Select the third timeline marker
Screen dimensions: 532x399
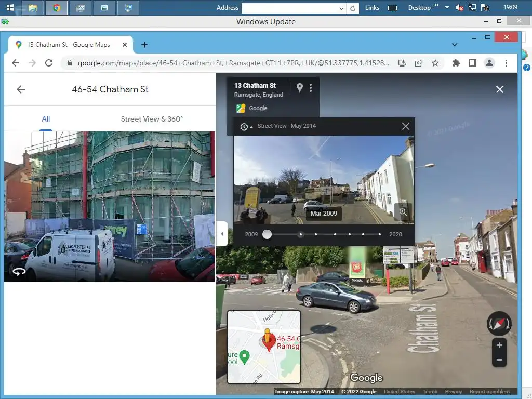pos(316,234)
